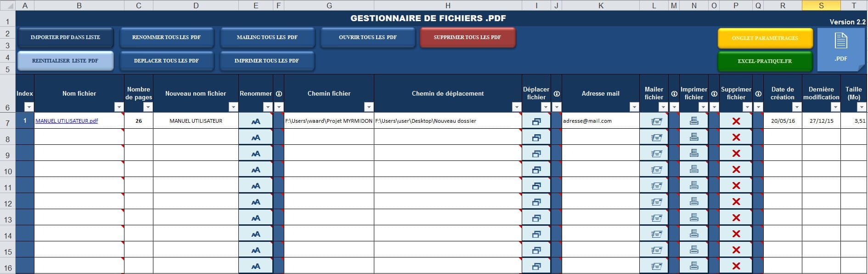This screenshot has width=868, height=274.
Task: Expand the Chemin fichier filter arrow
Action: (x=368, y=107)
